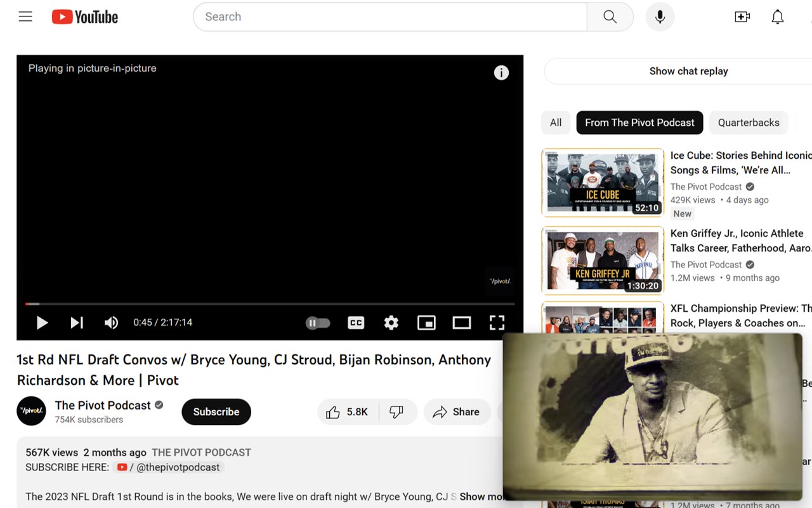The image size is (812, 508).
Task: Open Ken Griffey Jr., Iconic Athlete title
Action: point(741,241)
